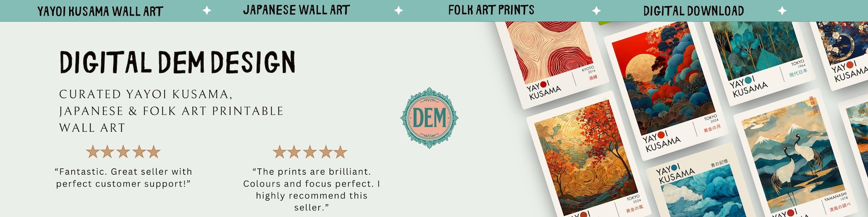The height and width of the screenshot is (217, 868).
Task: Click the sparkle star after Folk Art Prints
Action: (x=596, y=10)
